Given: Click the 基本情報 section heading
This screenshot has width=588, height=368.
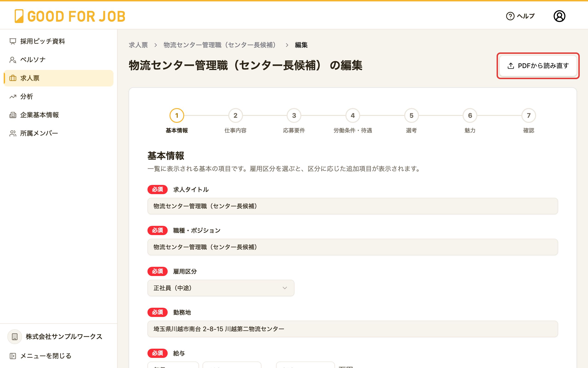Looking at the screenshot, I should 166,156.
